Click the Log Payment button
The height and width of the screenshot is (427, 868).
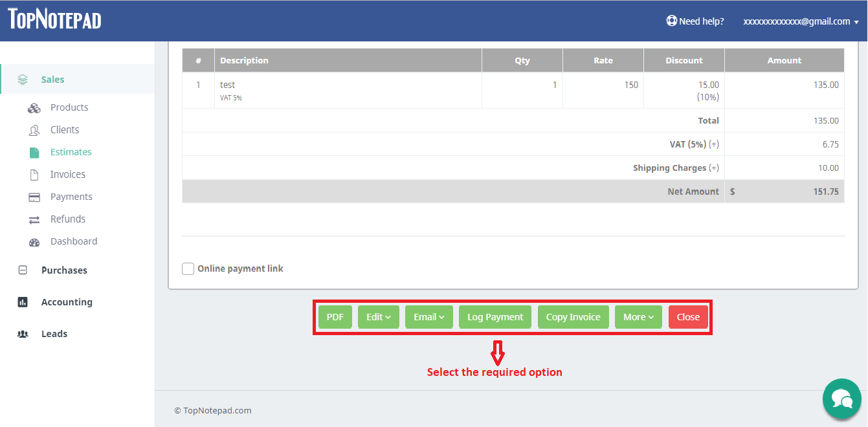[495, 317]
